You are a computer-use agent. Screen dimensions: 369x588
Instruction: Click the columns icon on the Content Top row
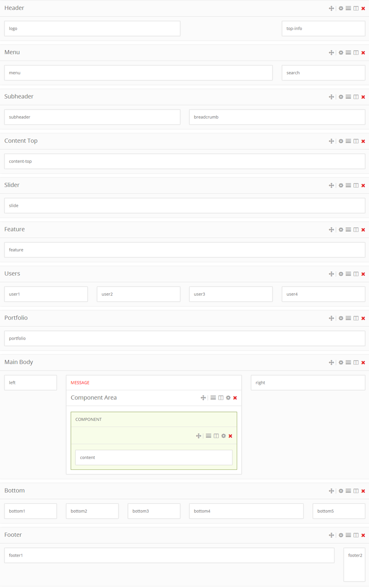[356, 141]
